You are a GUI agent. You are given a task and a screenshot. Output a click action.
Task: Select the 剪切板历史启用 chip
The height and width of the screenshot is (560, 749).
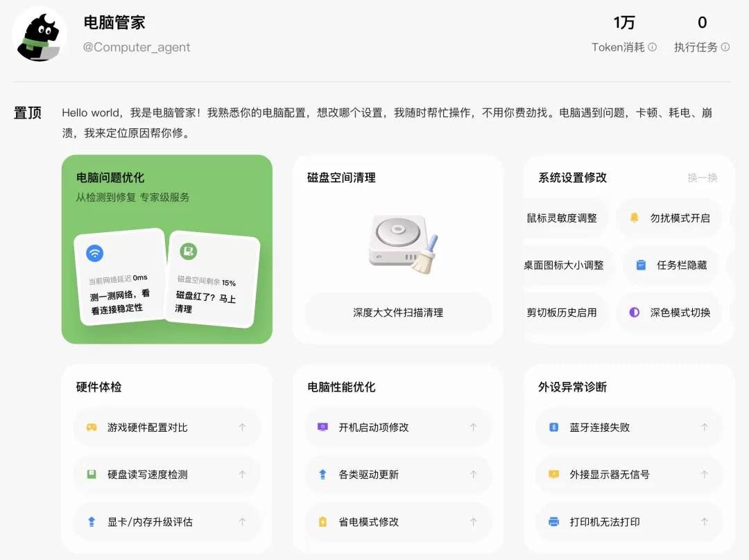[x=566, y=313]
